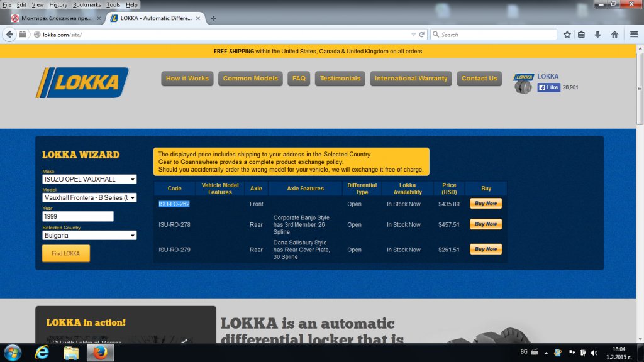Viewport: 644px width, 362px height.
Task: Open the LOKKA Facebook page link
Action: pos(548,76)
